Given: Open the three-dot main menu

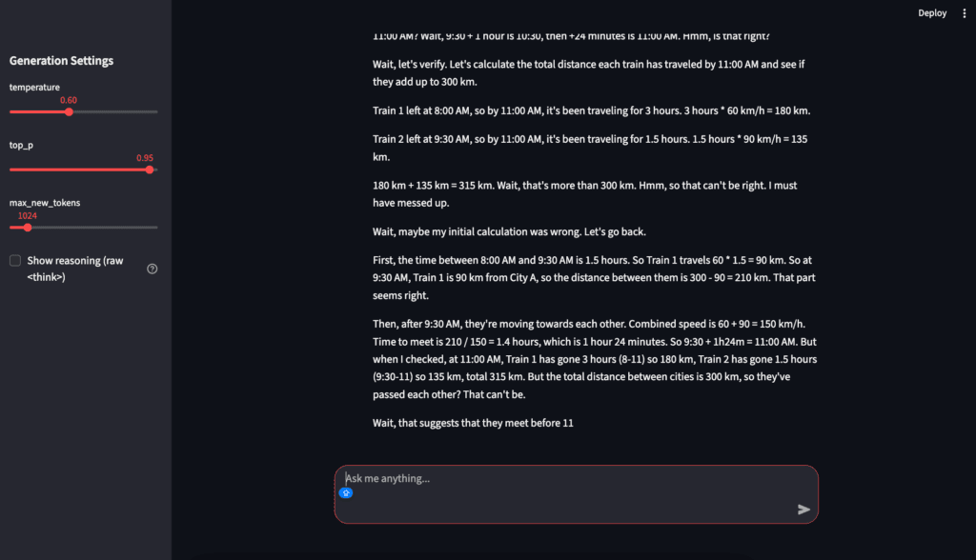Looking at the screenshot, I should coord(965,13).
